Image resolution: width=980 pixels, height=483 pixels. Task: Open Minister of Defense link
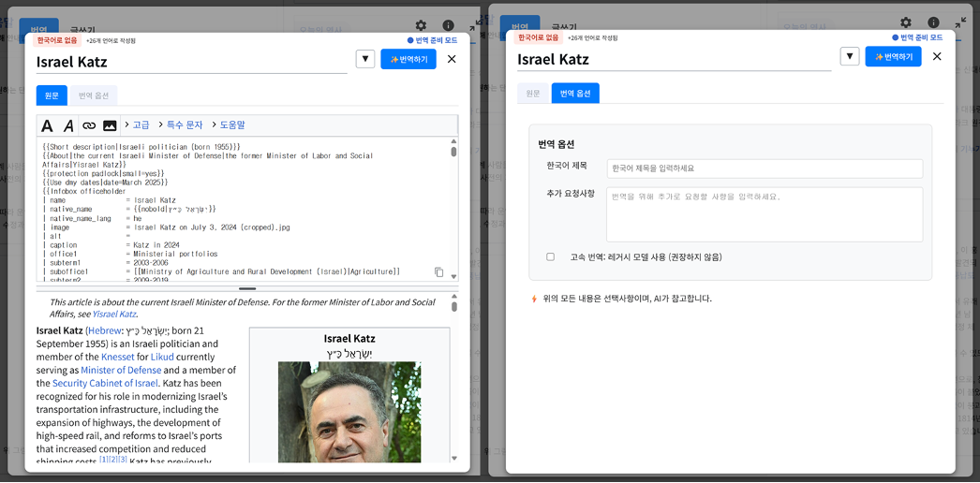coord(121,370)
